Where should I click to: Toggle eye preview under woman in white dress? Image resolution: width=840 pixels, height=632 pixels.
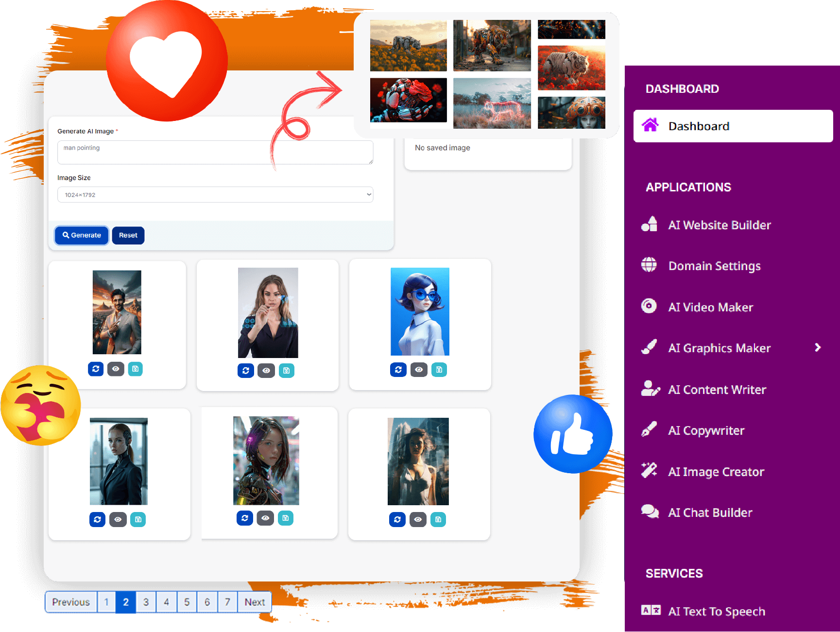(x=418, y=519)
